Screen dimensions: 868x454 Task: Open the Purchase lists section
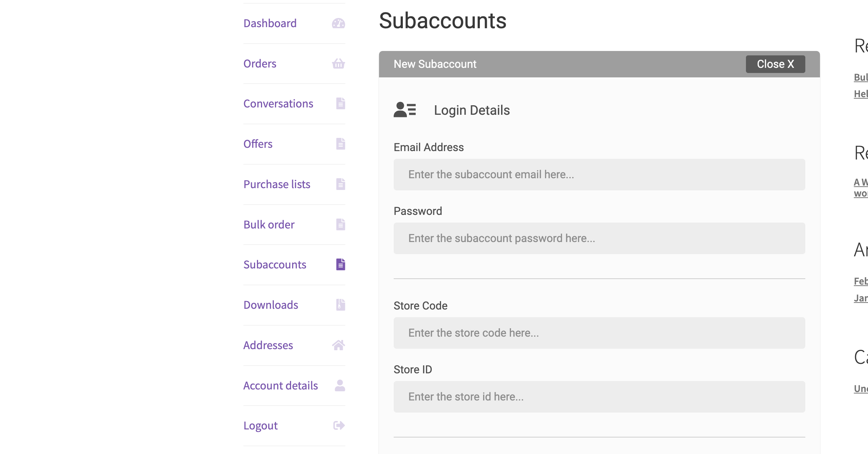pyautogui.click(x=277, y=184)
